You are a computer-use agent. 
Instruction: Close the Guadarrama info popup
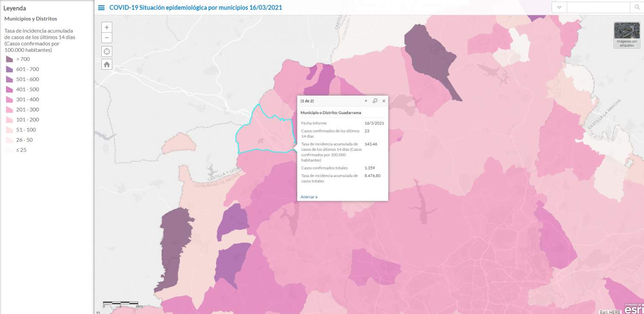[x=384, y=101]
